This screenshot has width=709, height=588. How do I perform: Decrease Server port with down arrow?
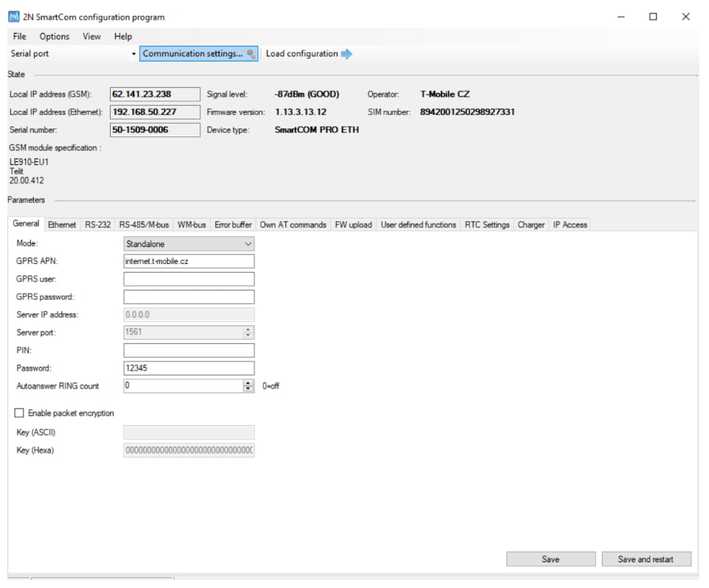[x=248, y=336]
